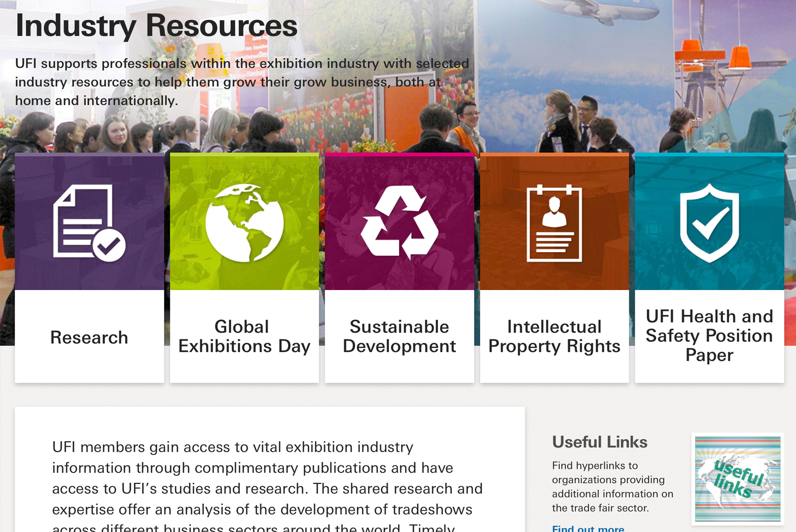
Task: Open the Research card label
Action: tap(89, 337)
